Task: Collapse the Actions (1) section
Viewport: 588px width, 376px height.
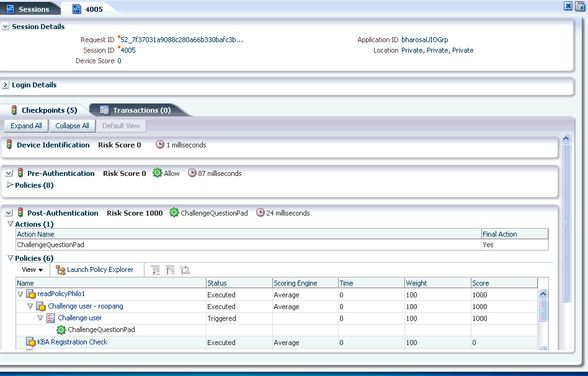Action: pyautogui.click(x=10, y=224)
